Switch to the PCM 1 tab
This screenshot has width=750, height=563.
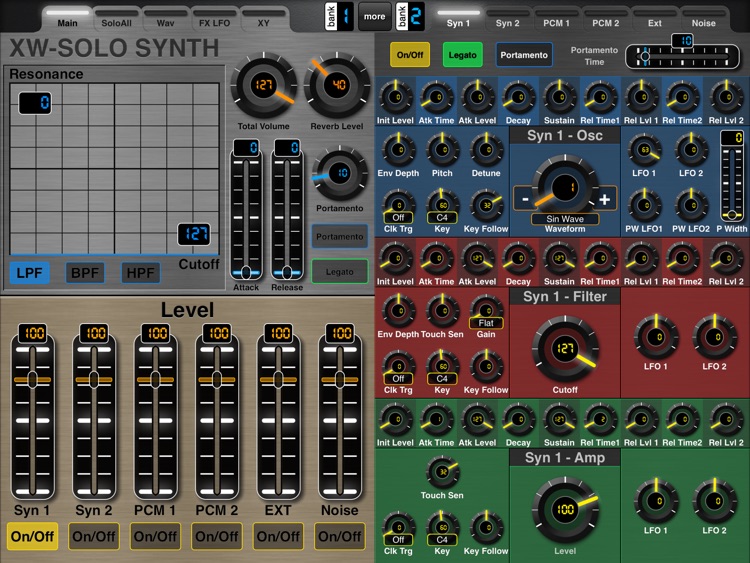click(556, 20)
